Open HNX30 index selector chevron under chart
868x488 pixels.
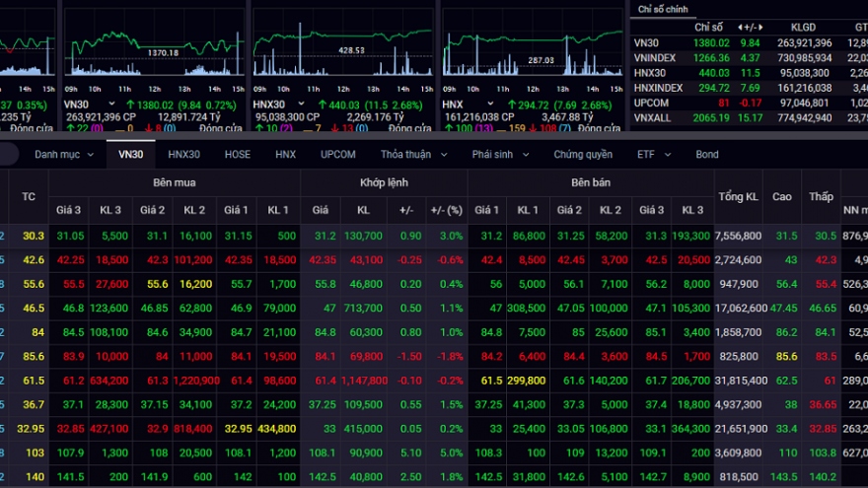(301, 105)
